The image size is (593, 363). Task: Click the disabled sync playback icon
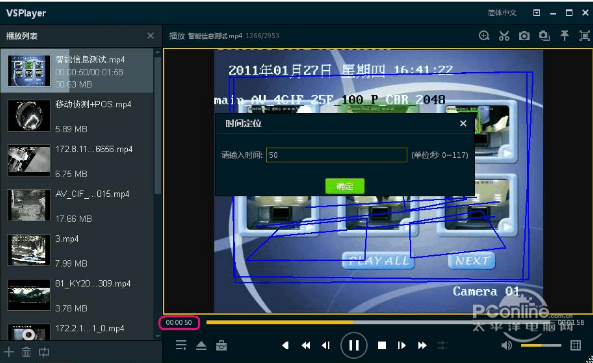click(x=442, y=345)
